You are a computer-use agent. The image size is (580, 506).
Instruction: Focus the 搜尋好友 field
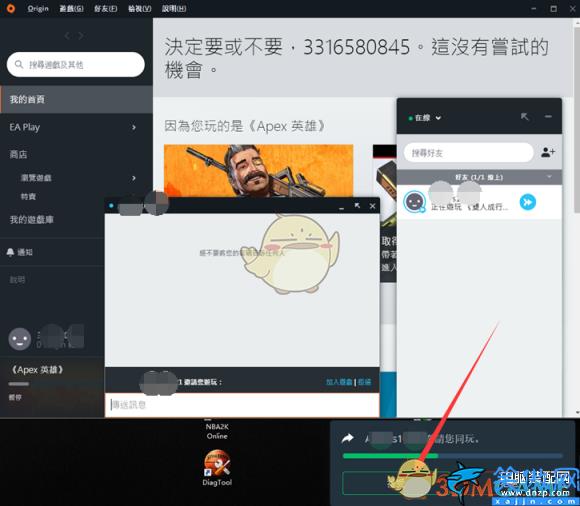click(x=469, y=153)
